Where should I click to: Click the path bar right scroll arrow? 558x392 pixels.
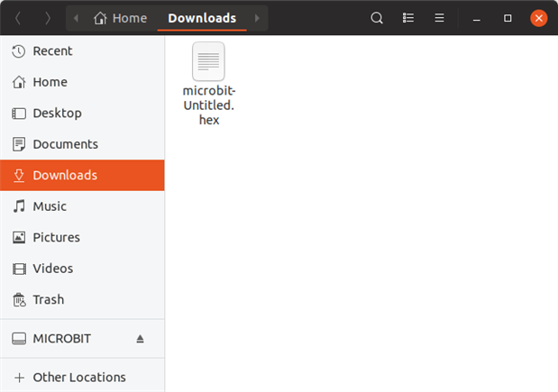257,18
